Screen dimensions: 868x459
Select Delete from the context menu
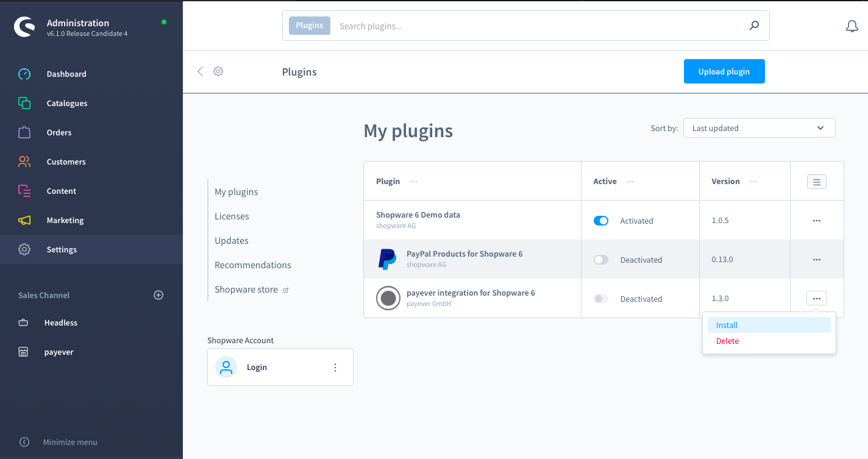[769, 341]
